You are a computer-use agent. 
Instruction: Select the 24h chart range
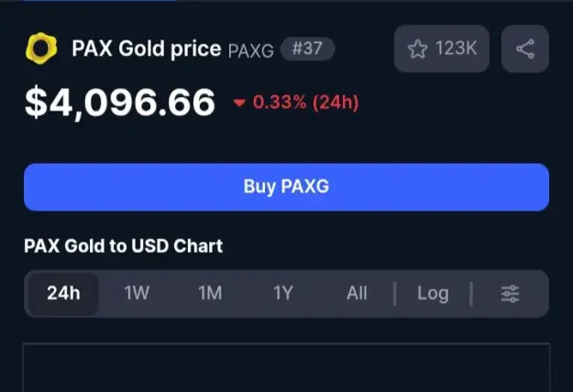tap(63, 293)
